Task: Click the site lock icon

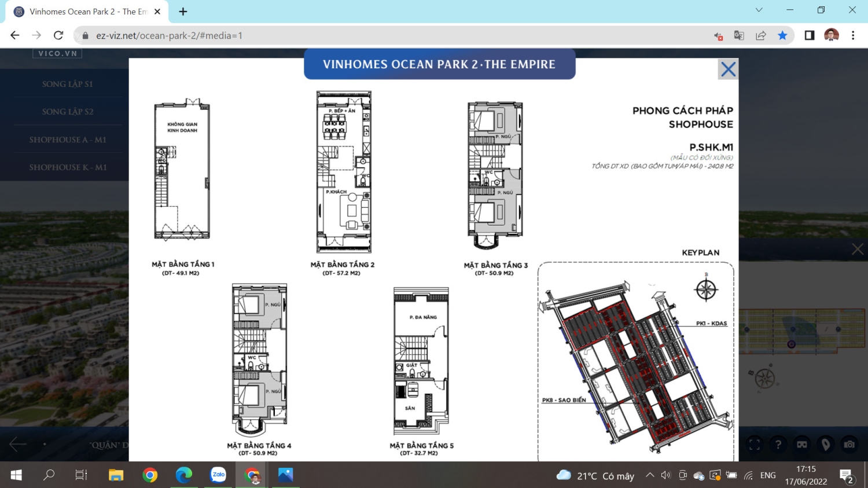Action: coord(86,35)
